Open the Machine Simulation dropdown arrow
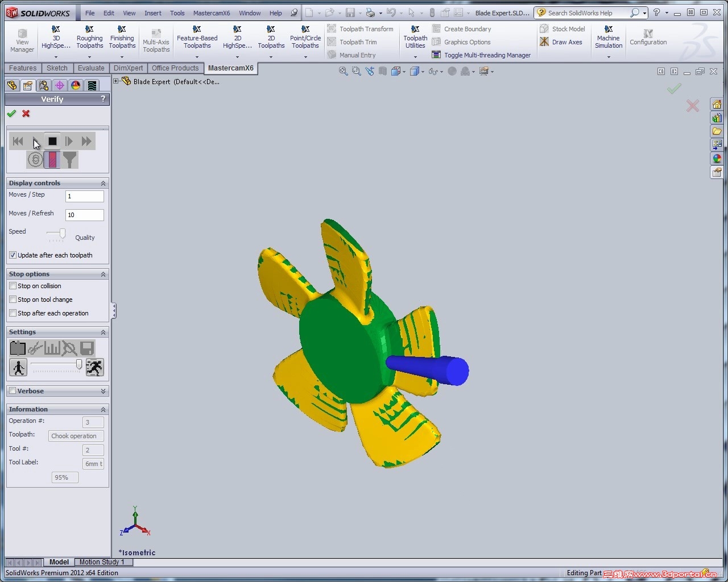728x582 pixels. 609,57
